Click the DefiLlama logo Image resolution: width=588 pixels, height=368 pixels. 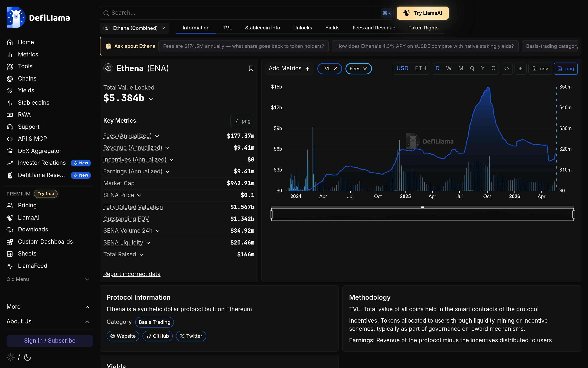pyautogui.click(x=38, y=18)
